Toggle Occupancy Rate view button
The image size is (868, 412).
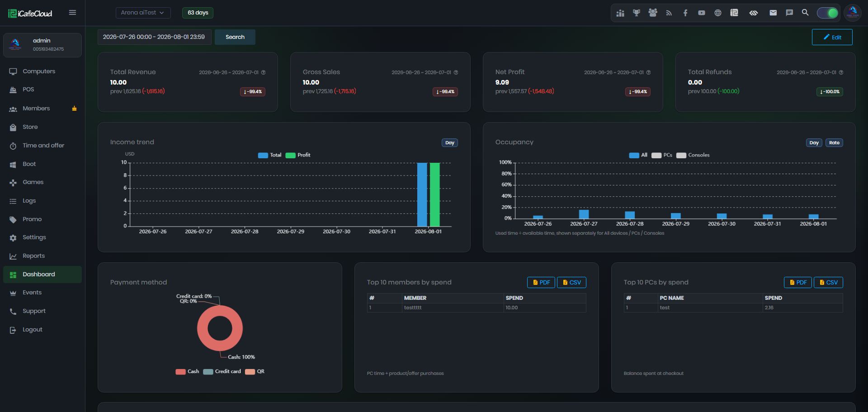click(834, 143)
